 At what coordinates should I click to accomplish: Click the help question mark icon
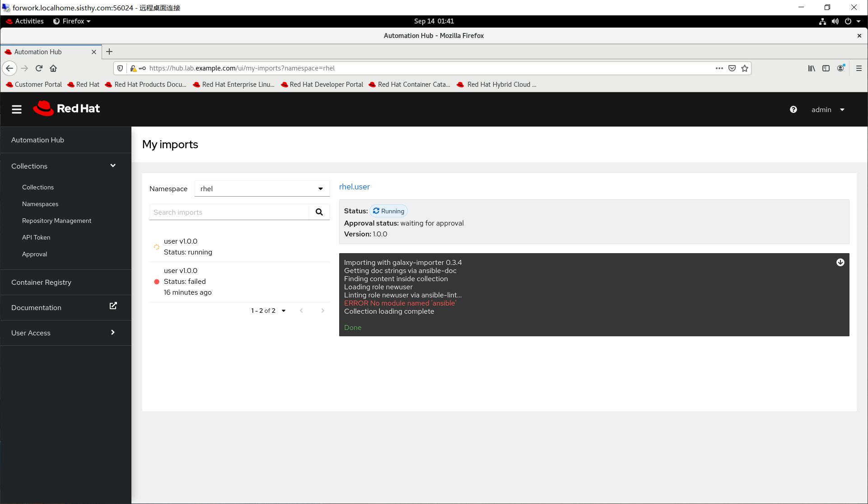793,109
